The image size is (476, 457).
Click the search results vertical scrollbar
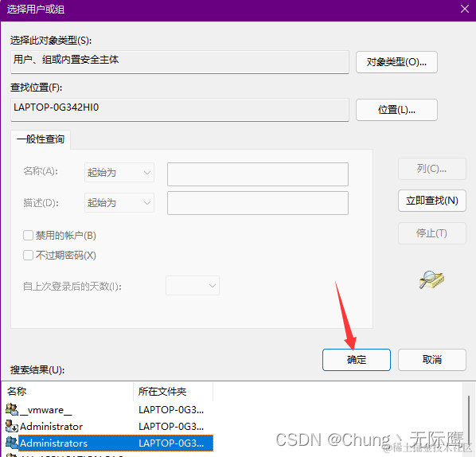coord(469,419)
